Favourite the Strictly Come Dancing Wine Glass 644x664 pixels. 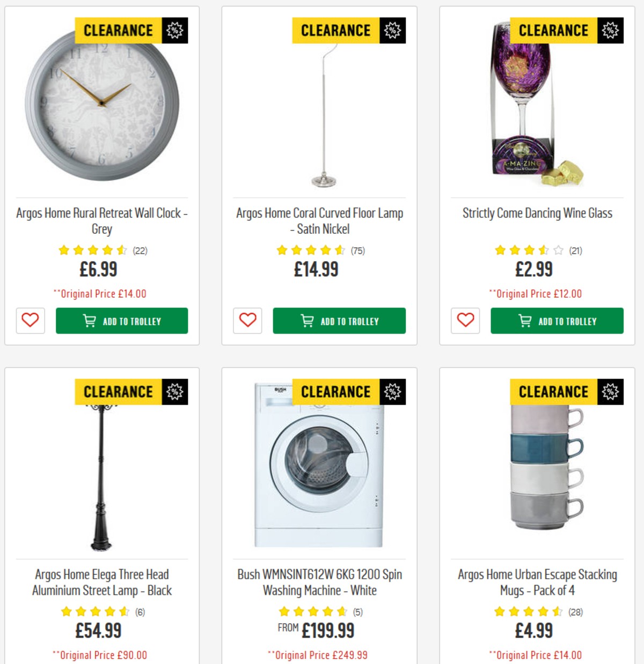[465, 321]
